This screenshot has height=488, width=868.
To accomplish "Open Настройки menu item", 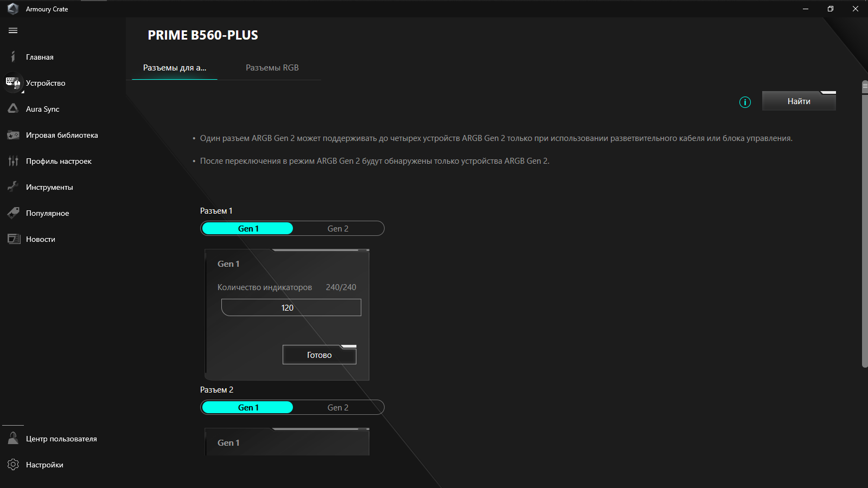I will pos(44,465).
